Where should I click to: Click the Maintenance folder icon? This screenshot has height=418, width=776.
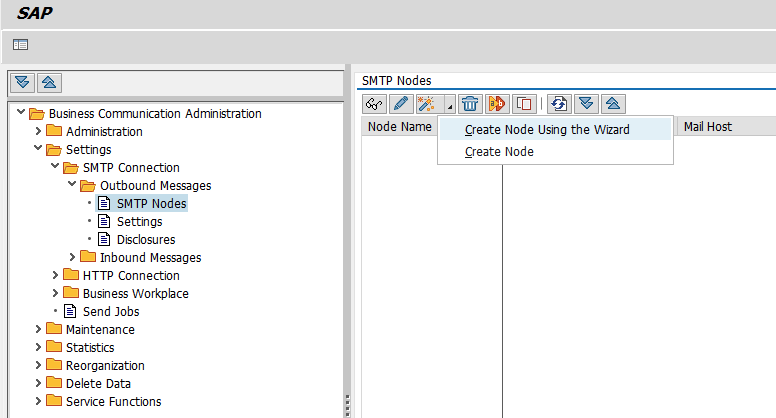(54, 328)
